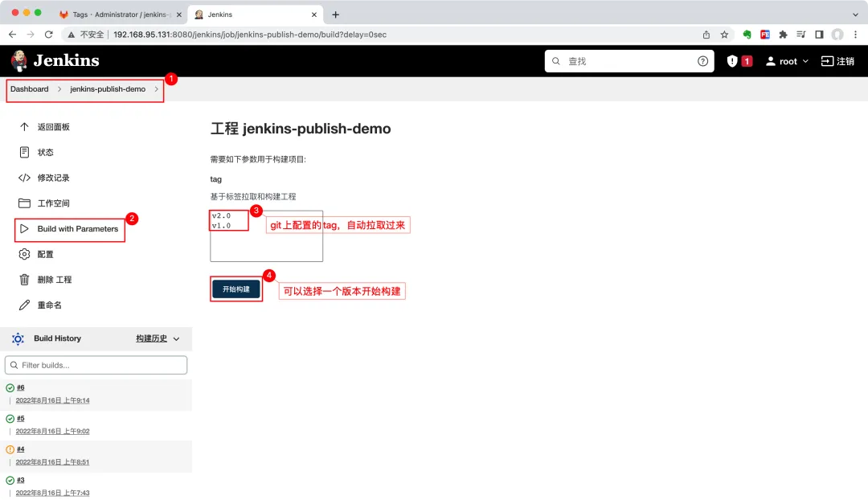
Task: Click the red notification count badge
Action: (747, 61)
